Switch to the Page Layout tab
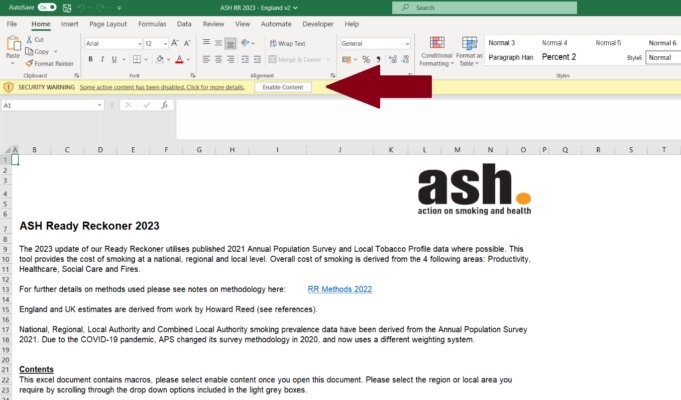Viewport: 681px width, 400px height. click(108, 24)
